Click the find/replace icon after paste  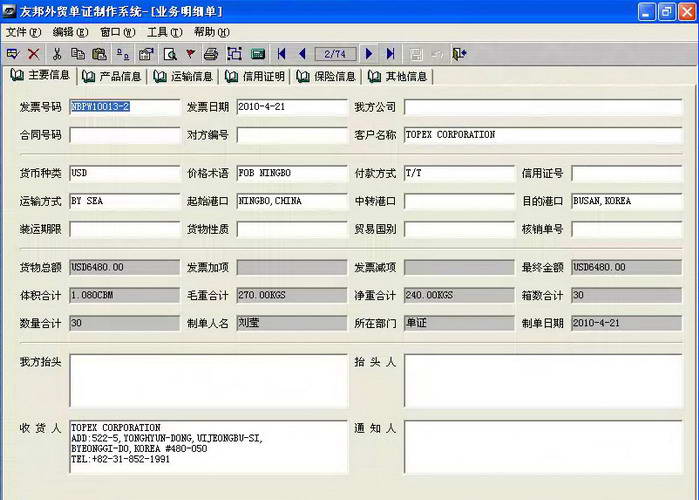coord(123,54)
